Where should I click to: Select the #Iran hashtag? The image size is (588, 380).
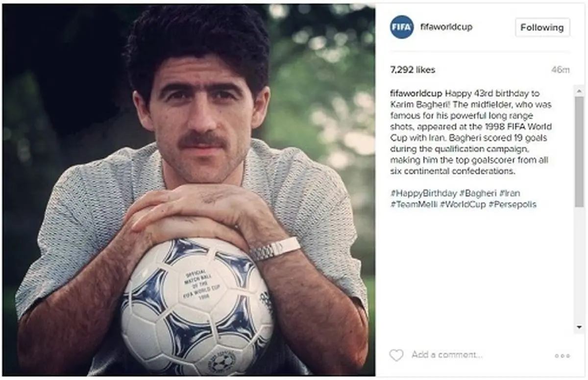point(510,192)
